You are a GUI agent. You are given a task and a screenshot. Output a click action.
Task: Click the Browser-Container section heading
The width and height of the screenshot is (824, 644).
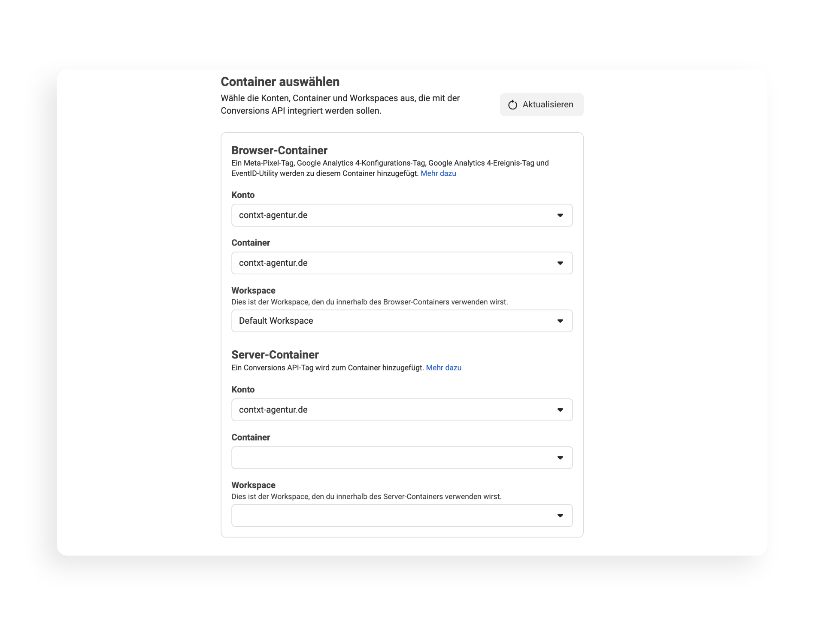[279, 150]
